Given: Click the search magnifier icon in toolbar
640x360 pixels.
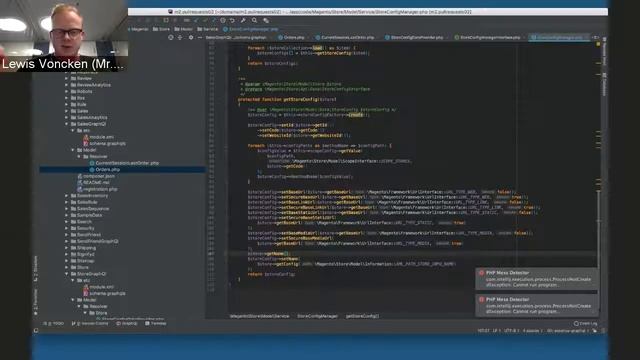Looking at the screenshot, I should 254,20.
